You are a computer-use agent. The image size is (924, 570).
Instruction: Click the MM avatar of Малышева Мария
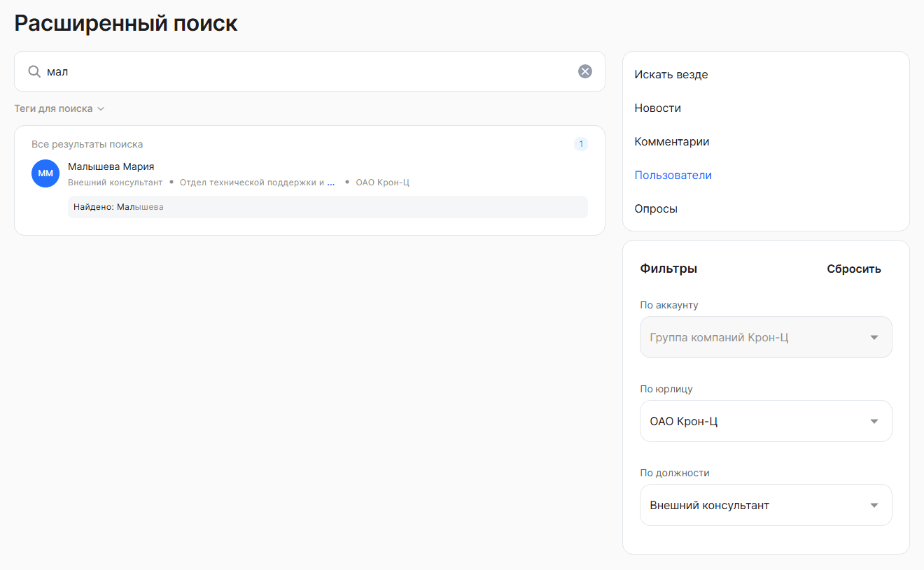pyautogui.click(x=45, y=173)
